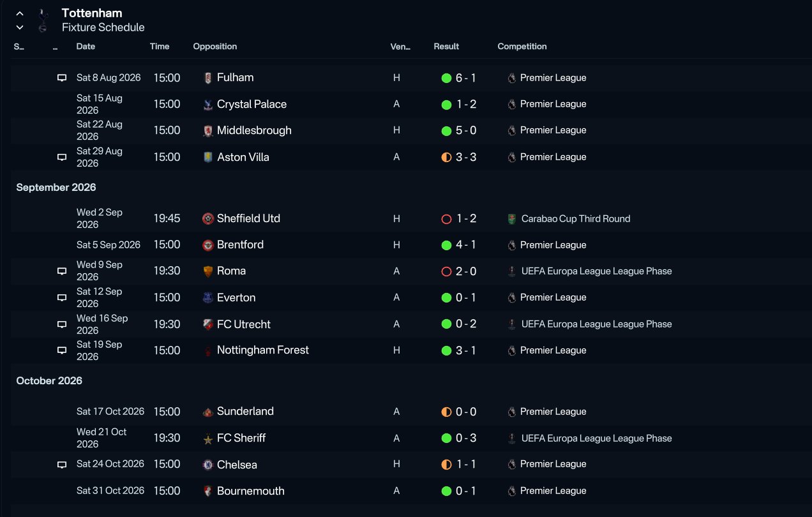Click the Carabao Cup competition icon
This screenshot has width=812, height=517.
coord(512,218)
